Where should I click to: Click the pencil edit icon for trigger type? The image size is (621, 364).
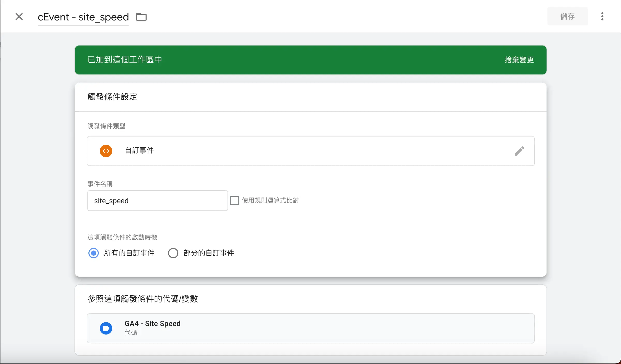519,151
